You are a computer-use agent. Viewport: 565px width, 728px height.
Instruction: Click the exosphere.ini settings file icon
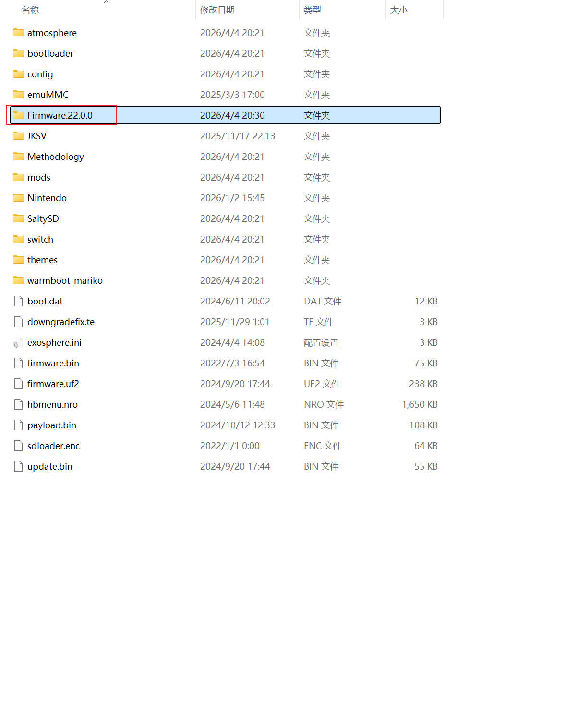17,343
